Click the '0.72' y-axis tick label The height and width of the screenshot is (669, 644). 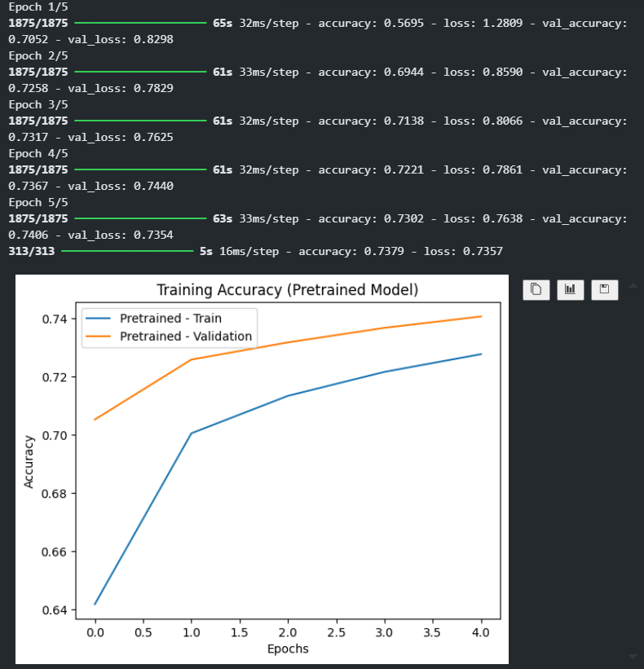coord(54,377)
